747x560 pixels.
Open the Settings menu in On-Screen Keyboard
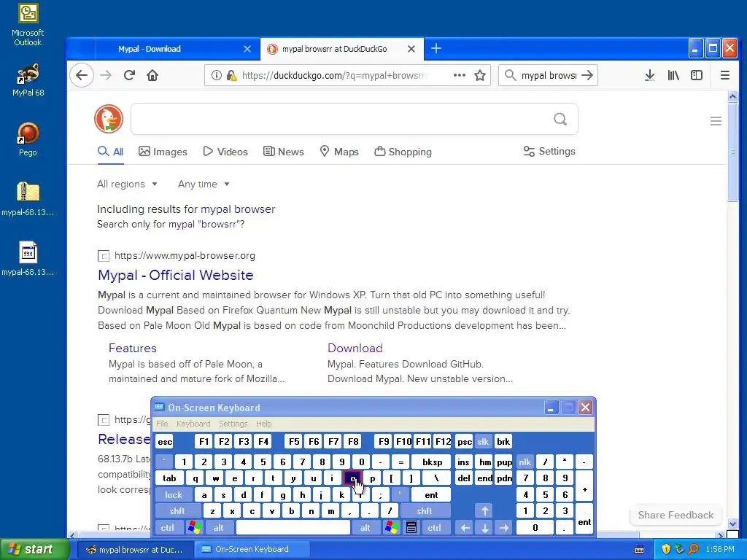(233, 424)
